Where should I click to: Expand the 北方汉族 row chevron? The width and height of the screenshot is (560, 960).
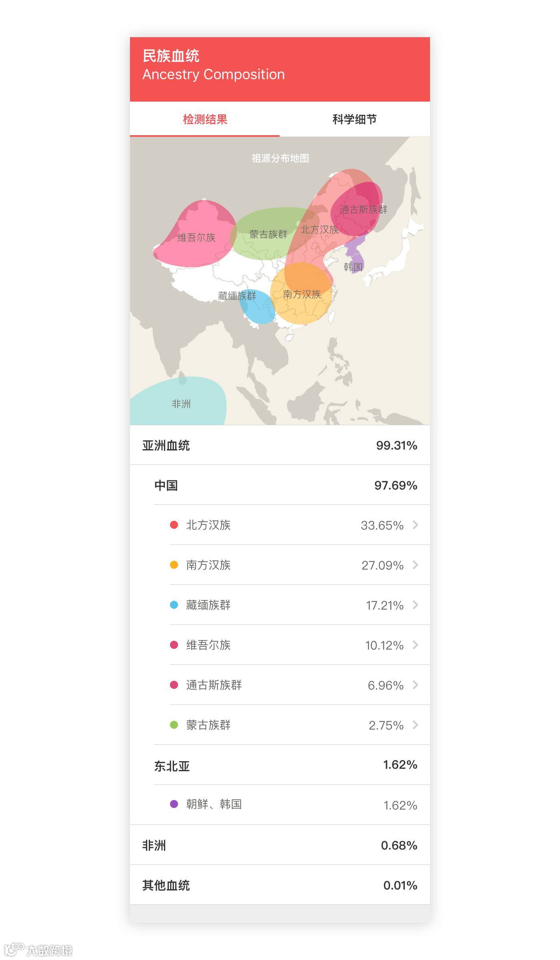415,525
